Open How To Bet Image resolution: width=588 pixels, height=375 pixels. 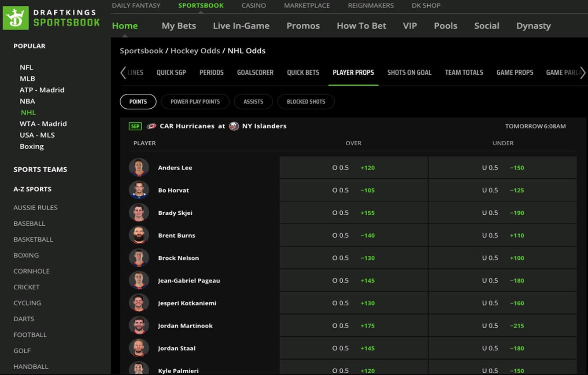pos(362,26)
